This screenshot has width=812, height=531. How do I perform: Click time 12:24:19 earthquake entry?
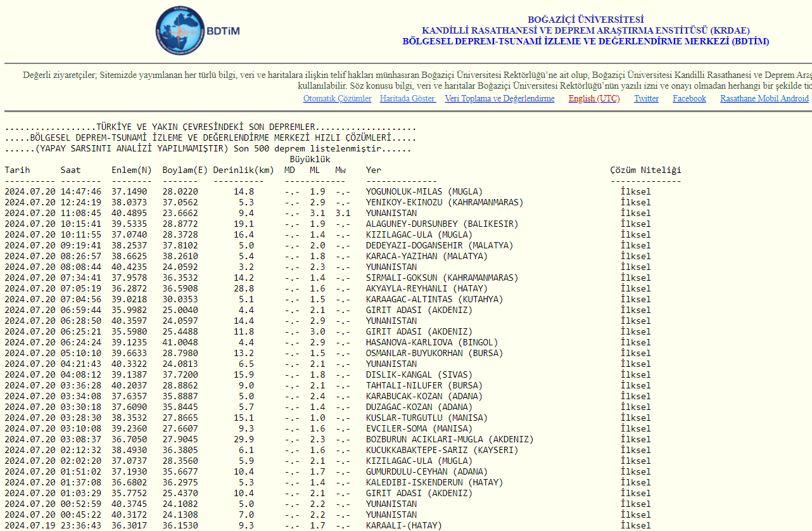[81, 202]
